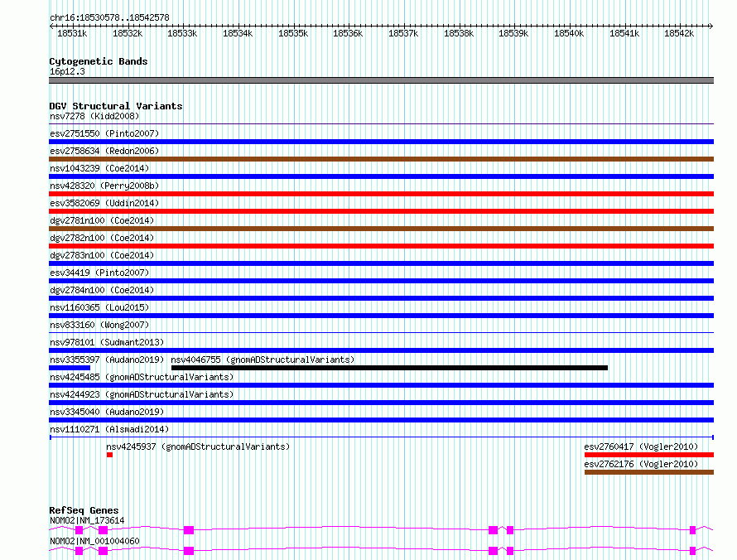The height and width of the screenshot is (560, 737).
Task: Click the brown esv2762176 variant bar
Action: point(649,472)
